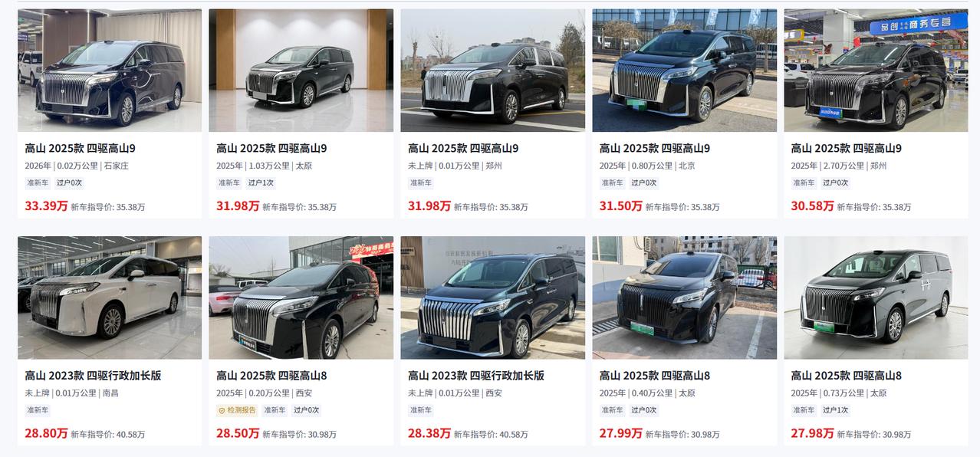Click 准新车 tag on unregistered Zhengzhou listing

[420, 183]
